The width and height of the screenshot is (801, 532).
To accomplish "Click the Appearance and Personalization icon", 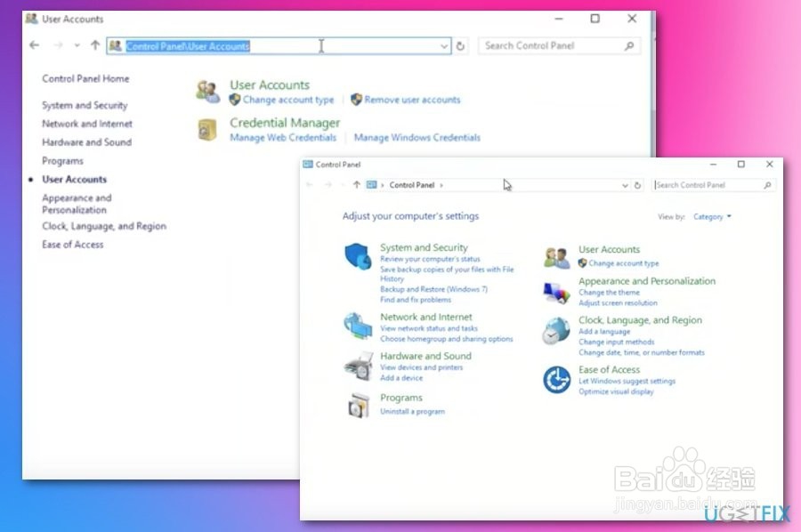I will click(x=557, y=289).
